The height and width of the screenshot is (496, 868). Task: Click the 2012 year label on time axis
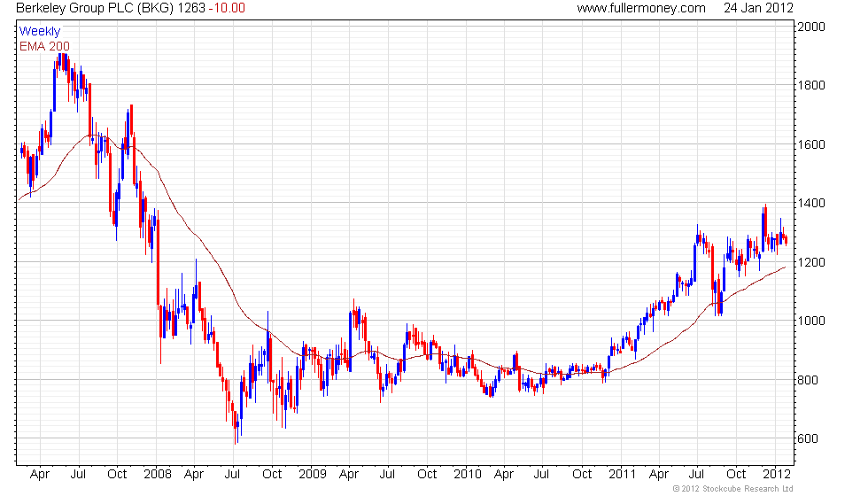click(777, 475)
